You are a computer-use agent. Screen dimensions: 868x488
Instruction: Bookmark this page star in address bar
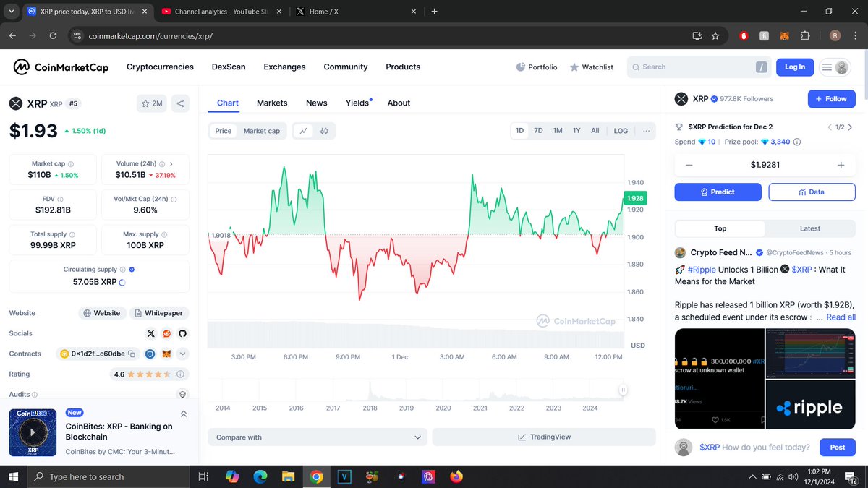tap(715, 35)
